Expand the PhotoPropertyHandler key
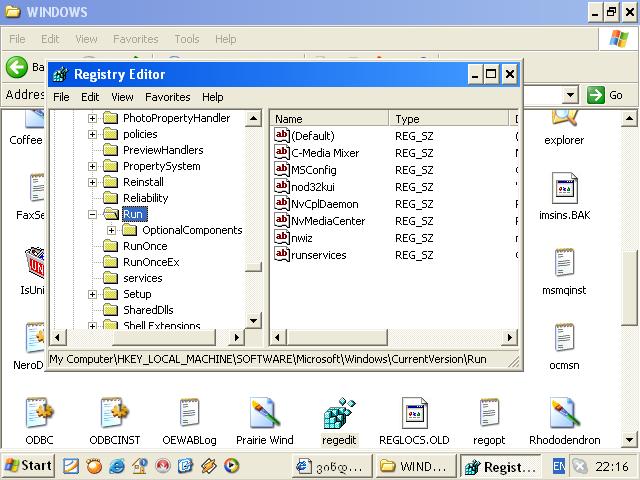640x480 pixels. pyautogui.click(x=92, y=118)
